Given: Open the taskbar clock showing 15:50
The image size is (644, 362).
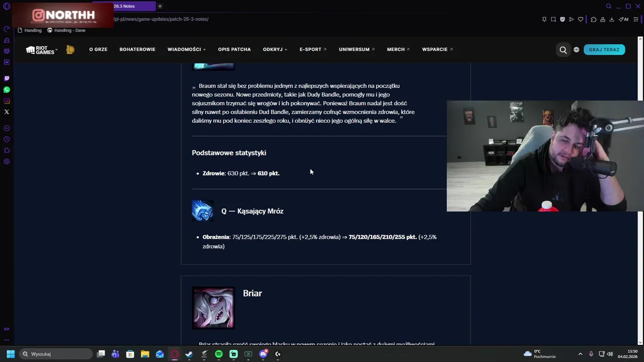Looking at the screenshot, I should (627, 354).
